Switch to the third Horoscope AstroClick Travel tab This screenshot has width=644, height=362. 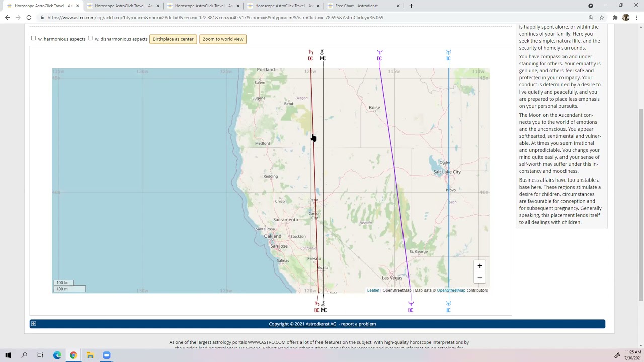pos(204,6)
